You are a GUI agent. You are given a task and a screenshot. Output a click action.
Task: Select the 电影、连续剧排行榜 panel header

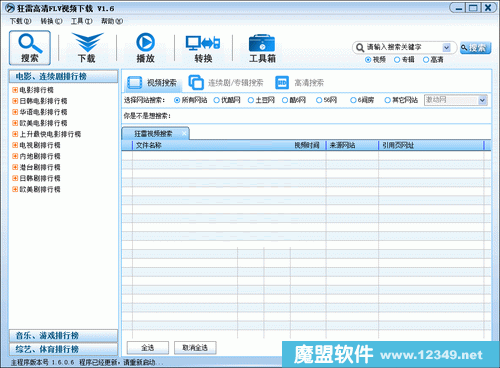point(63,76)
